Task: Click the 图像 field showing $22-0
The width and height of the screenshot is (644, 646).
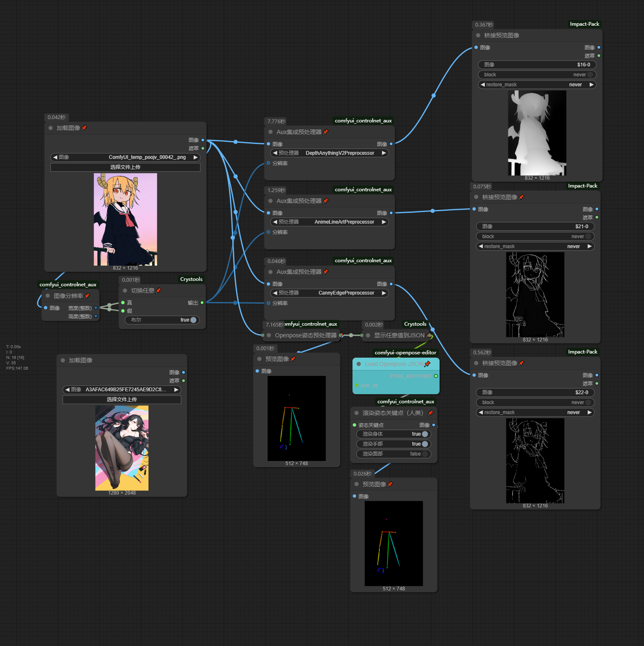Action: click(x=535, y=392)
